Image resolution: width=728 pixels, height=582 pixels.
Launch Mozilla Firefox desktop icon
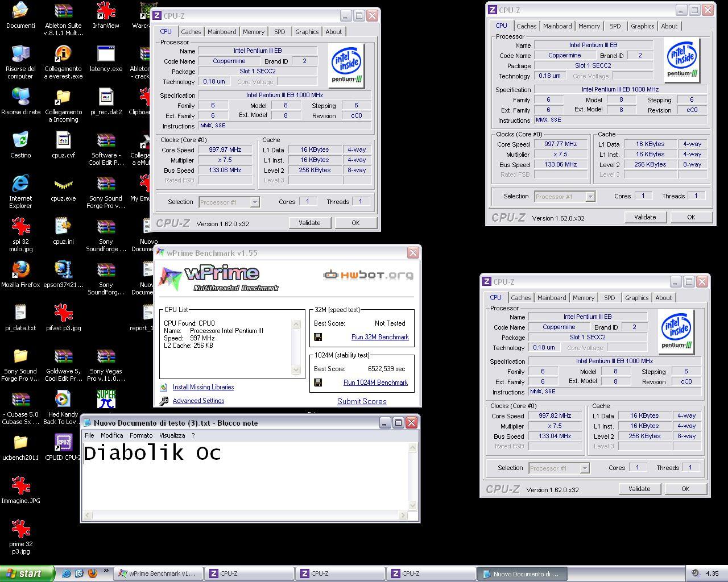click(20, 275)
